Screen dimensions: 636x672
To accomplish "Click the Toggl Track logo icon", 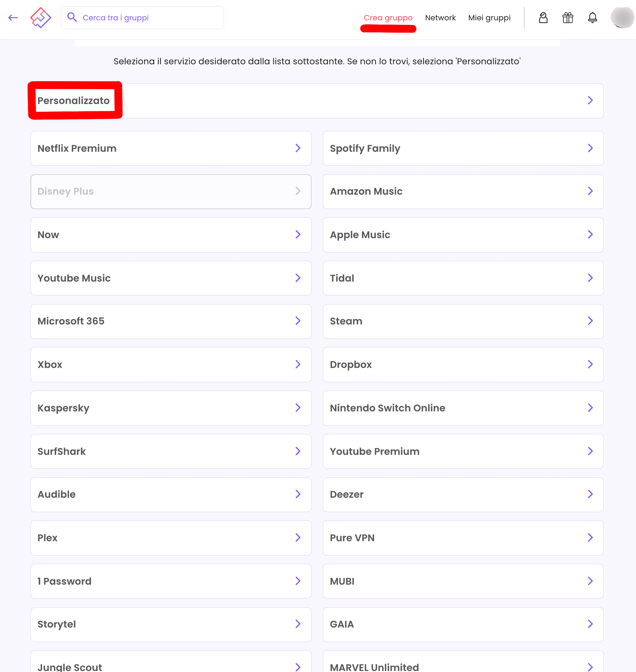I will click(x=41, y=17).
